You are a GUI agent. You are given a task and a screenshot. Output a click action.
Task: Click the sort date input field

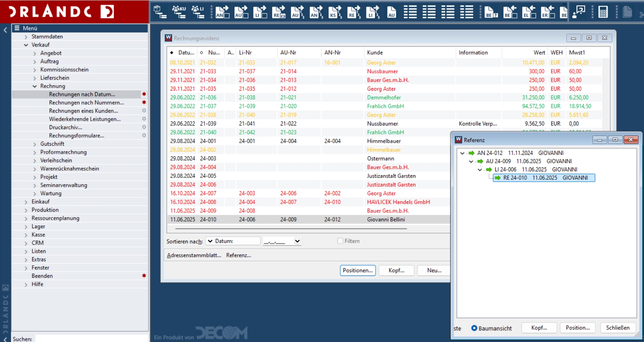(278, 241)
